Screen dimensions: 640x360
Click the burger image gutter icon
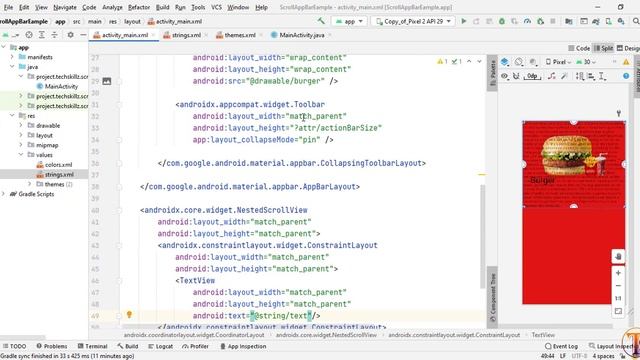pyautogui.click(x=107, y=81)
